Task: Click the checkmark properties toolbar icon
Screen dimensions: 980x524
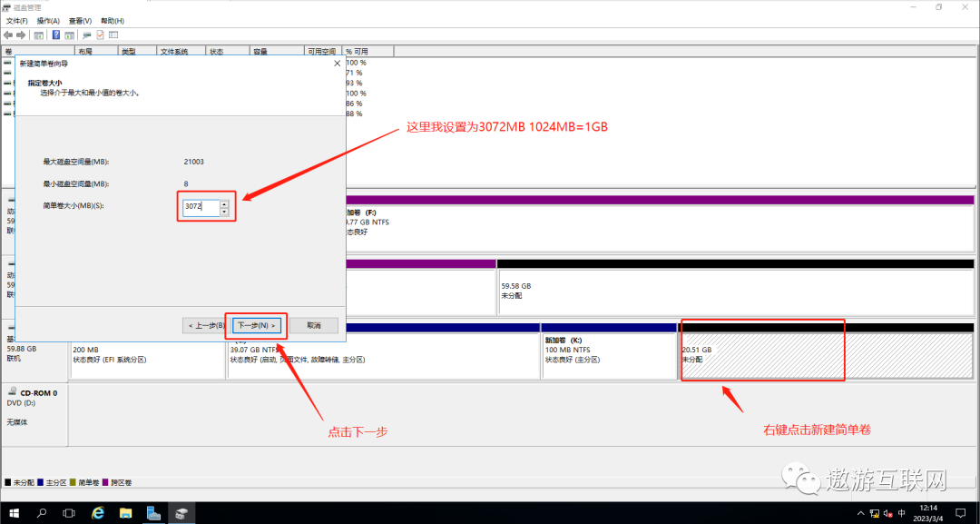Action: tap(100, 35)
